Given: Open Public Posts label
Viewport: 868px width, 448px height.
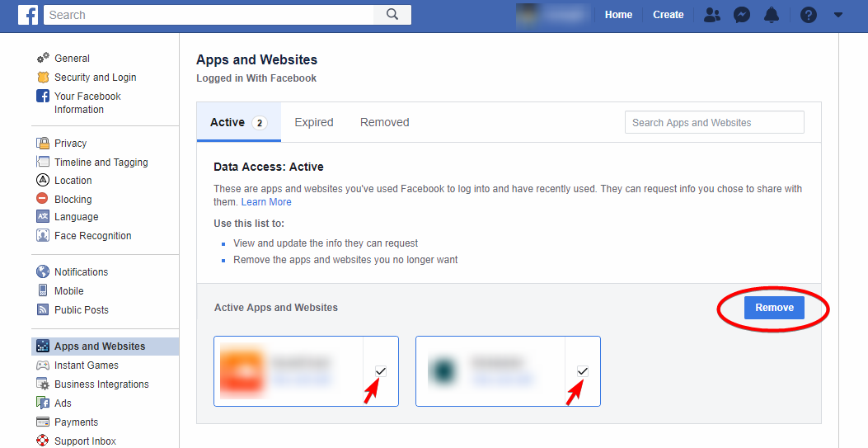Looking at the screenshot, I should [x=82, y=309].
